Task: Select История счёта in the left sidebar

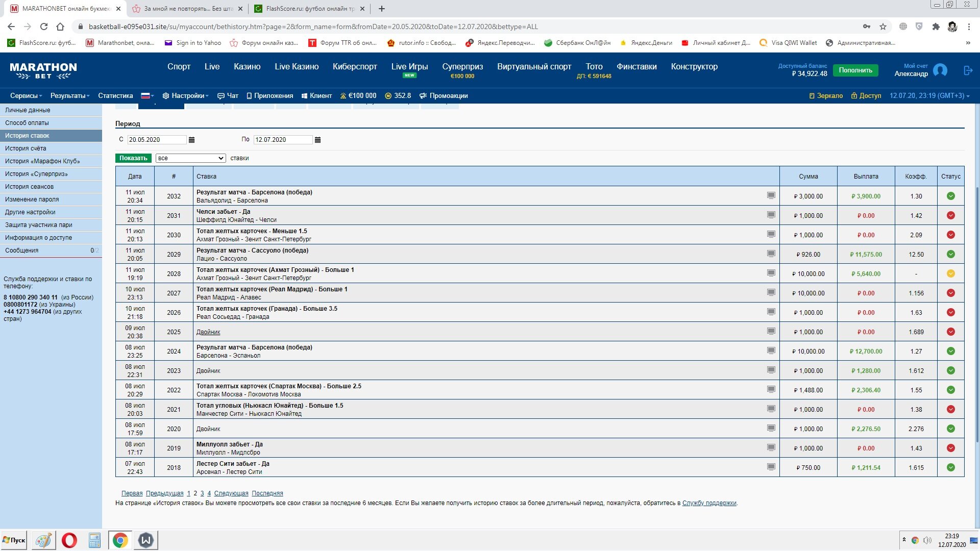Action: click(26, 148)
